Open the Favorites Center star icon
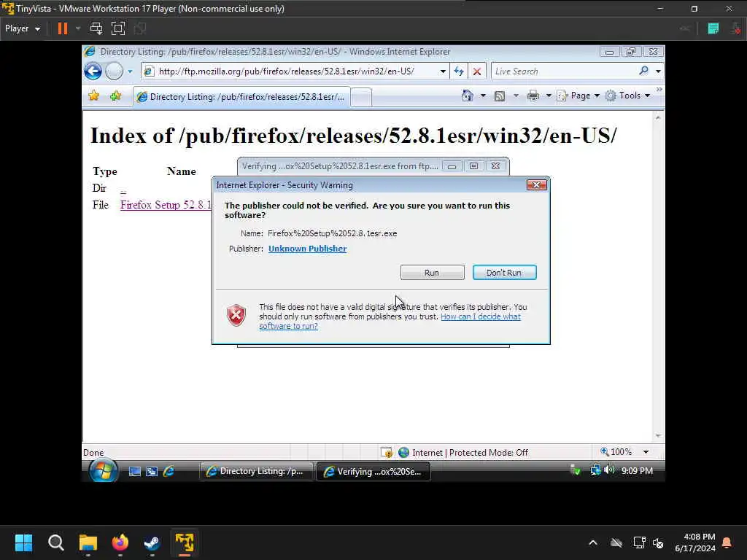Screen dimensions: 747x560 (94, 96)
